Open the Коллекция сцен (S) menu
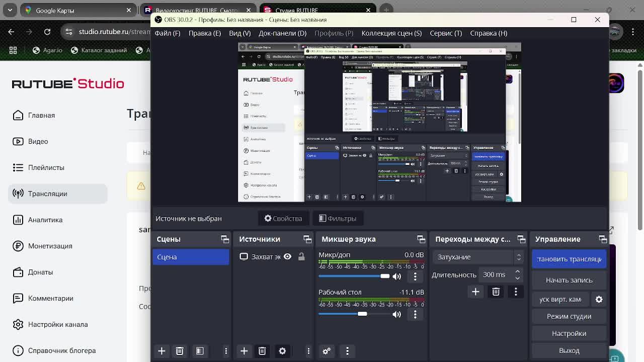Viewport: 644px width, 362px height. (x=391, y=33)
